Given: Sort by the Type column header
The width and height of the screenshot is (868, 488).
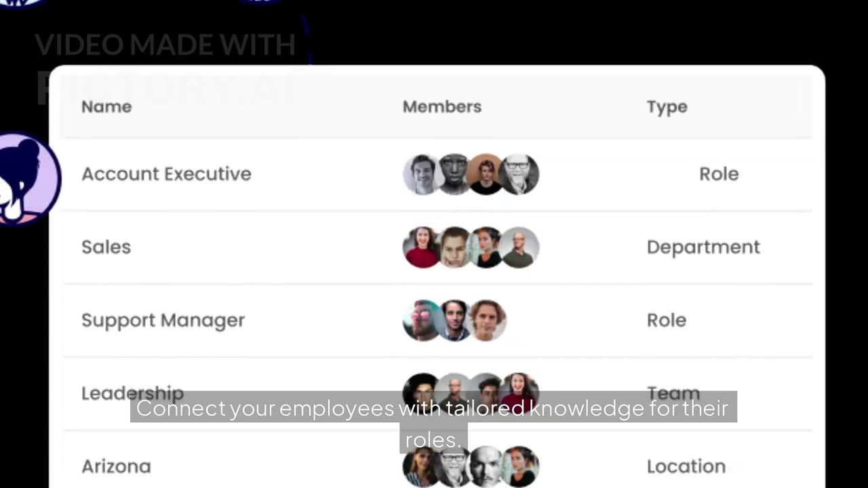Looking at the screenshot, I should tap(667, 106).
